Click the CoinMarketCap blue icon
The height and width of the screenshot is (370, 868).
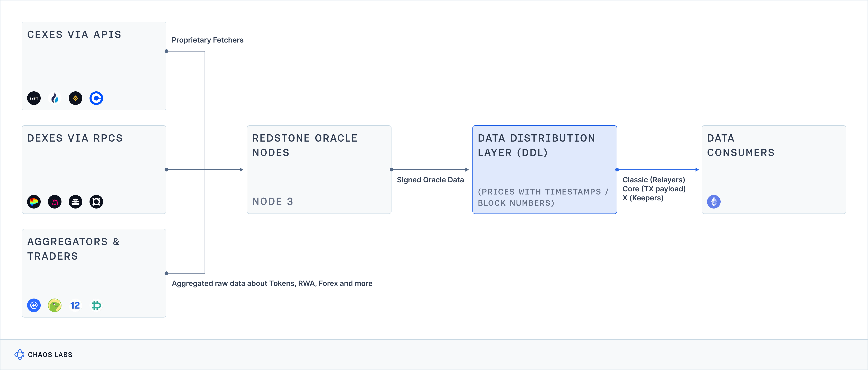[x=34, y=305]
